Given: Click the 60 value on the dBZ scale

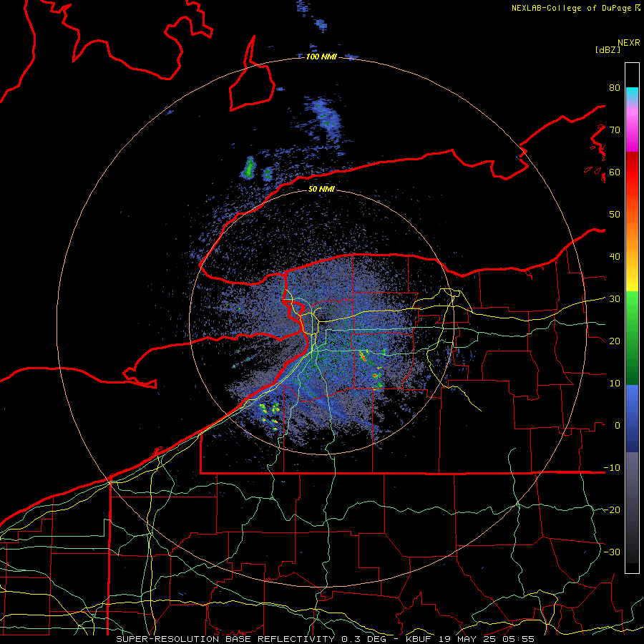Looking at the screenshot, I should [x=615, y=172].
